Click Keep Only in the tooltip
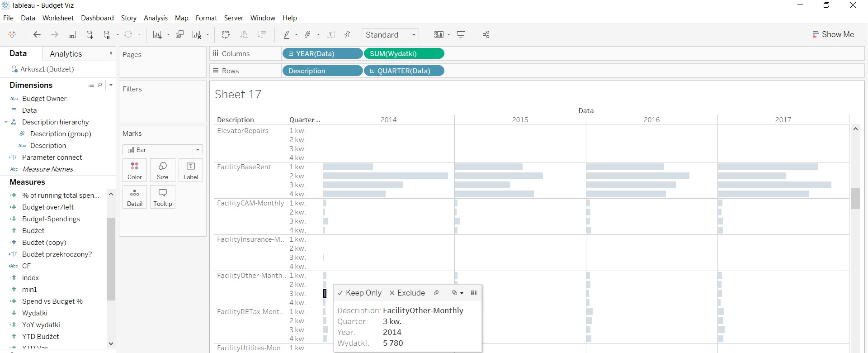Image resolution: width=868 pixels, height=353 pixels. click(x=359, y=293)
